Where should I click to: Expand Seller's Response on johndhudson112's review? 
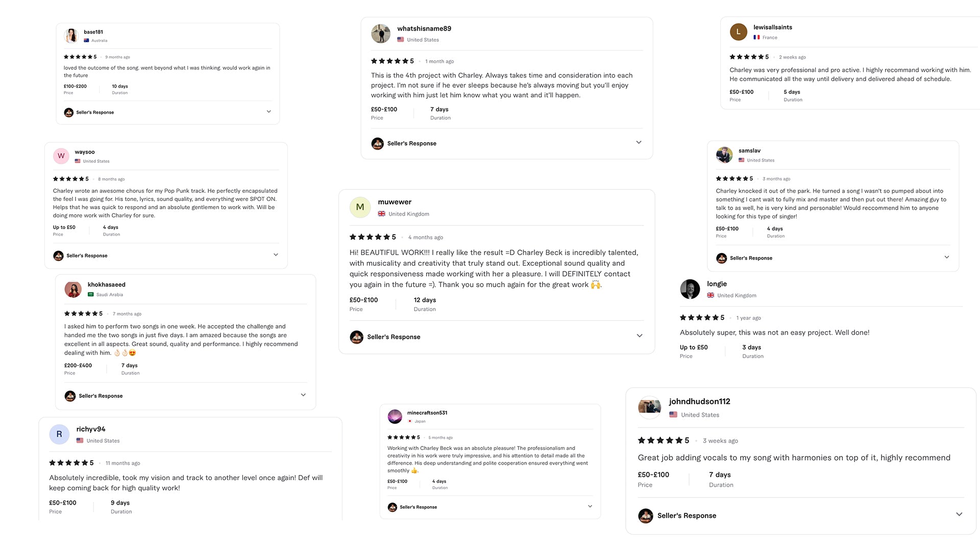pyautogui.click(x=959, y=514)
